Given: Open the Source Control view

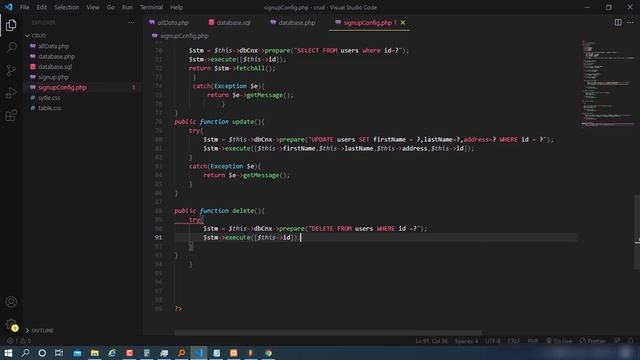Looking at the screenshot, I should pyautogui.click(x=11, y=70).
